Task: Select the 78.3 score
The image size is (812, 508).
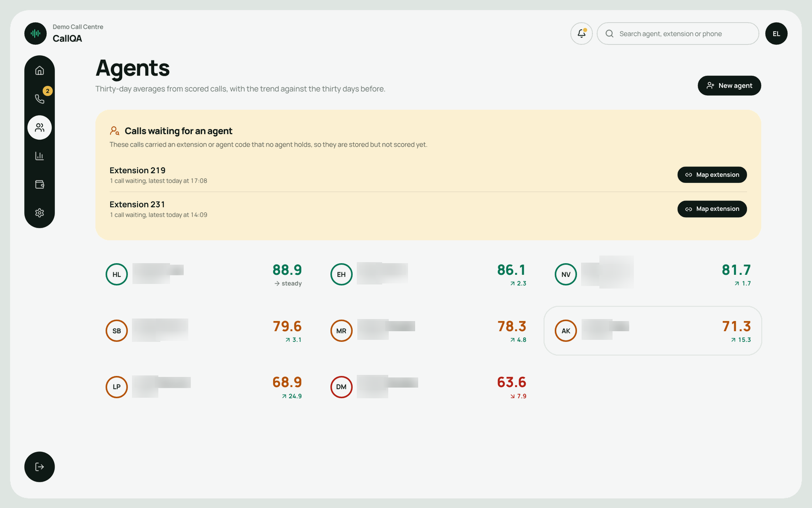Action: (x=512, y=326)
